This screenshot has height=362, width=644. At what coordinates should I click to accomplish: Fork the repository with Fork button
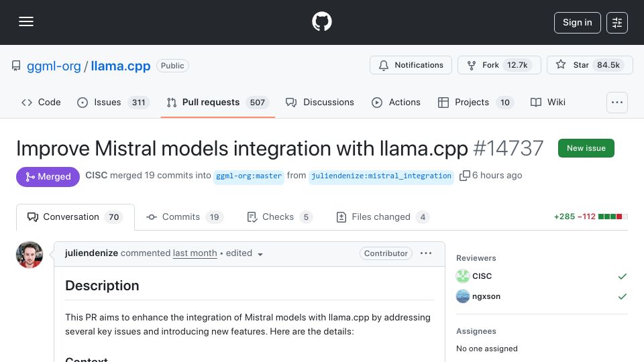(499, 65)
